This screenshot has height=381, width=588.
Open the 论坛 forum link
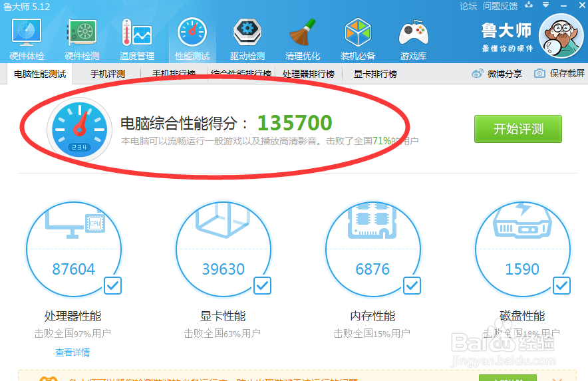coord(468,6)
